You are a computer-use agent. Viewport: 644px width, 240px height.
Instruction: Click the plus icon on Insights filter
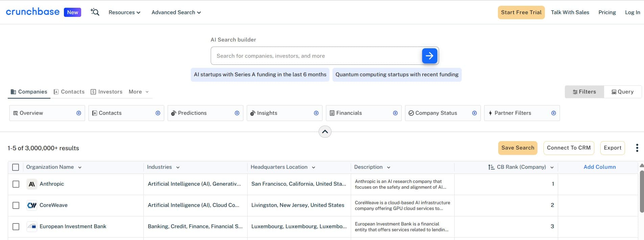[316, 113]
